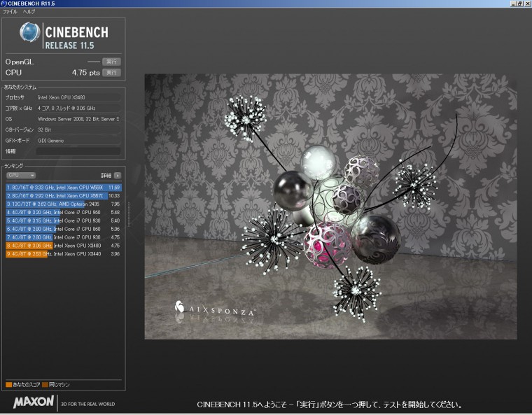Image resolution: width=532 pixels, height=415 pixels.
Task: Click the GFX board field GDI Generic
Action: [78, 141]
